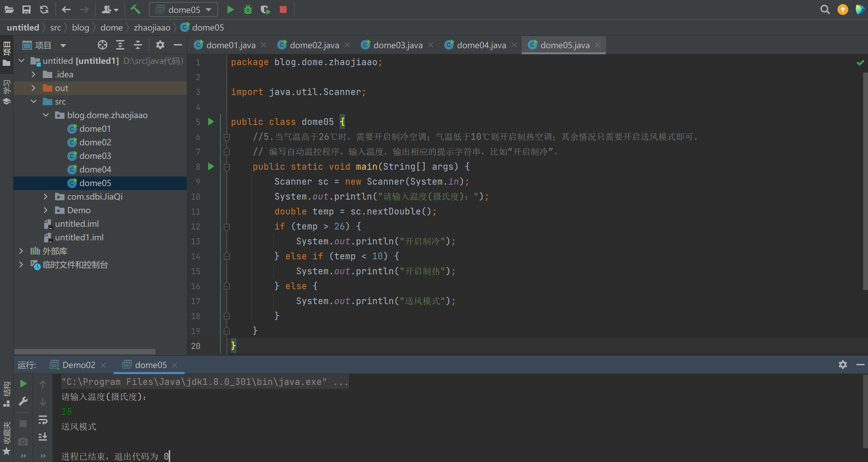The height and width of the screenshot is (462, 868).
Task: Open dome02 class in the project tree
Action: point(95,142)
